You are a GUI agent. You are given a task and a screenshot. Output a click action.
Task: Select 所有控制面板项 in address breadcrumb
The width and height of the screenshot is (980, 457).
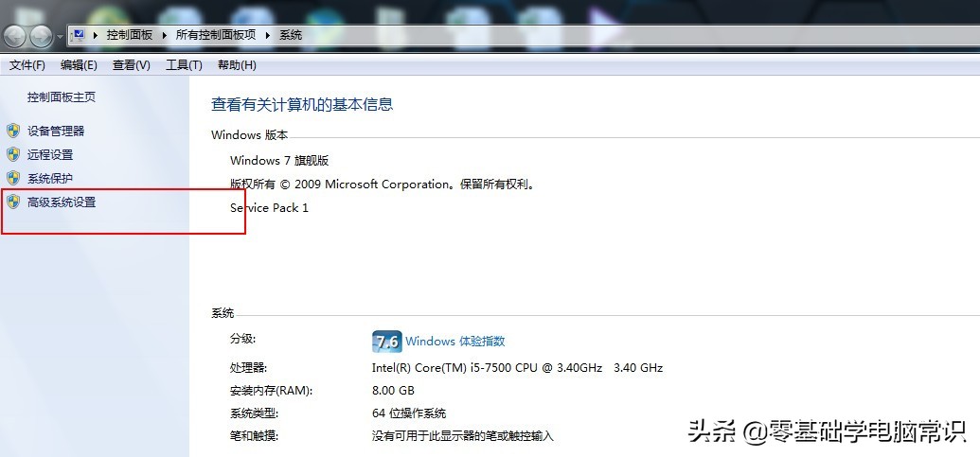coord(216,35)
